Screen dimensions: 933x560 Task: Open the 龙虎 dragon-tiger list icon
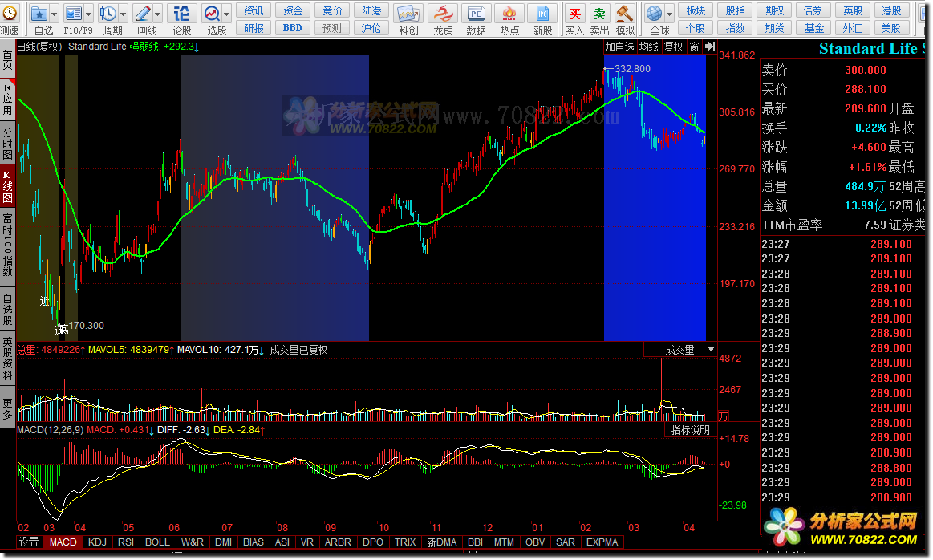pyautogui.click(x=443, y=13)
